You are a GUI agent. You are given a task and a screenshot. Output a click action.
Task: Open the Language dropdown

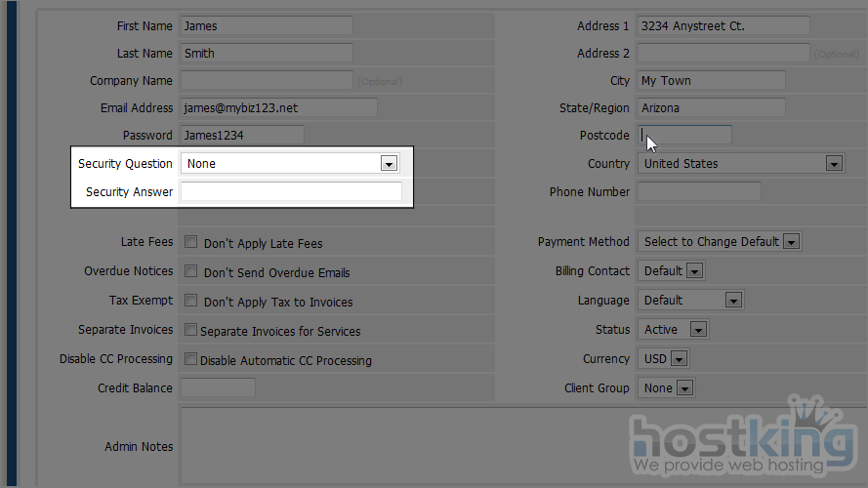coord(690,301)
